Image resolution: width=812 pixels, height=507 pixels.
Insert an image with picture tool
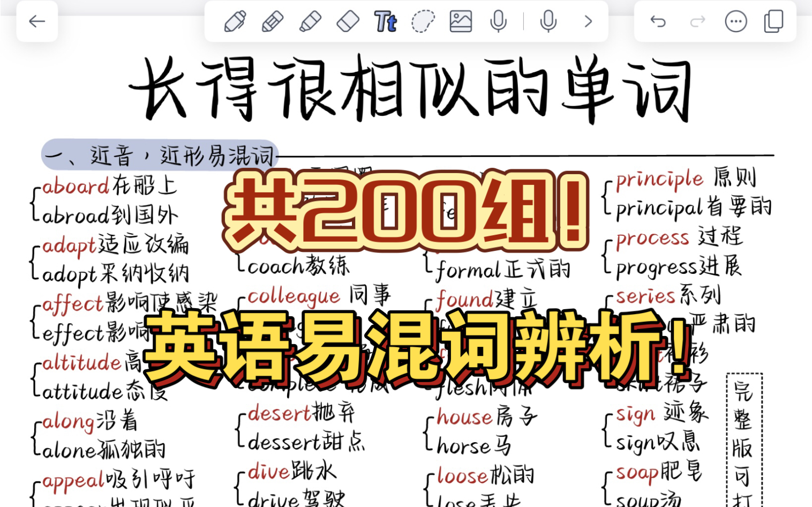[461, 21]
